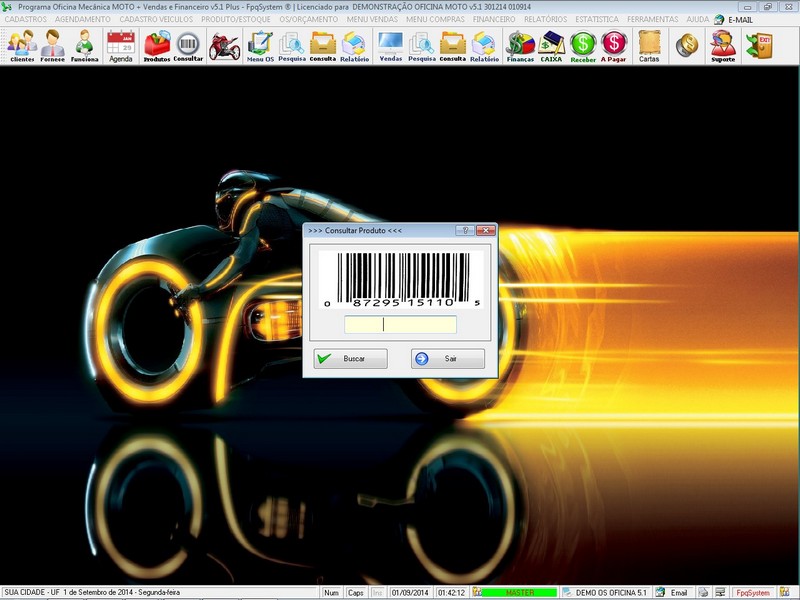The width and height of the screenshot is (800, 600).
Task: Open the Menu OS icon
Action: tap(260, 46)
